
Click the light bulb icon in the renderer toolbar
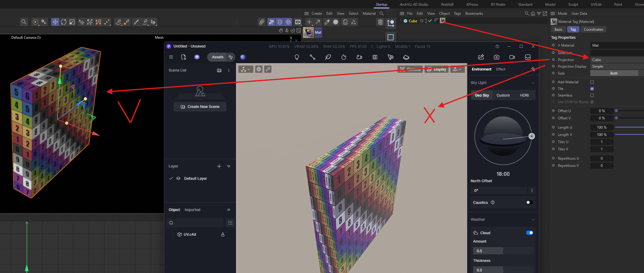coord(297,57)
